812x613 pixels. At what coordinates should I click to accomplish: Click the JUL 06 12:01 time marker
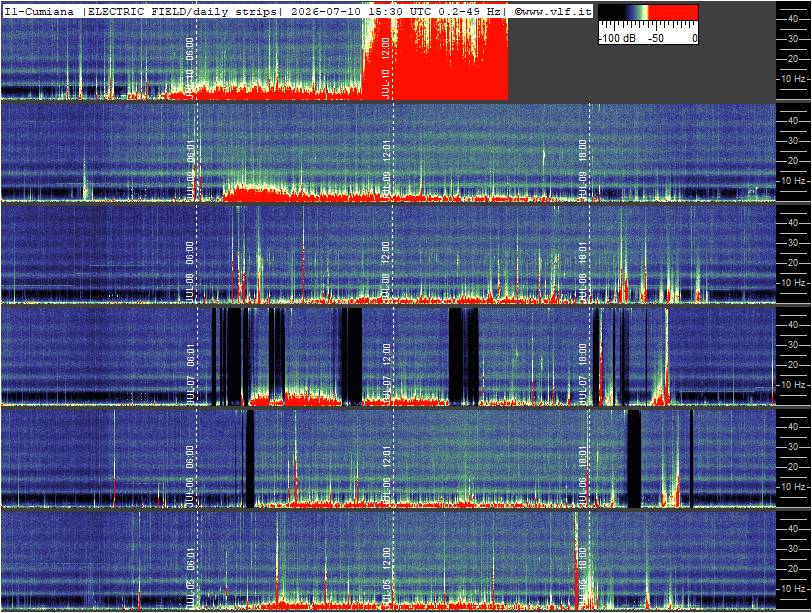pos(385,475)
